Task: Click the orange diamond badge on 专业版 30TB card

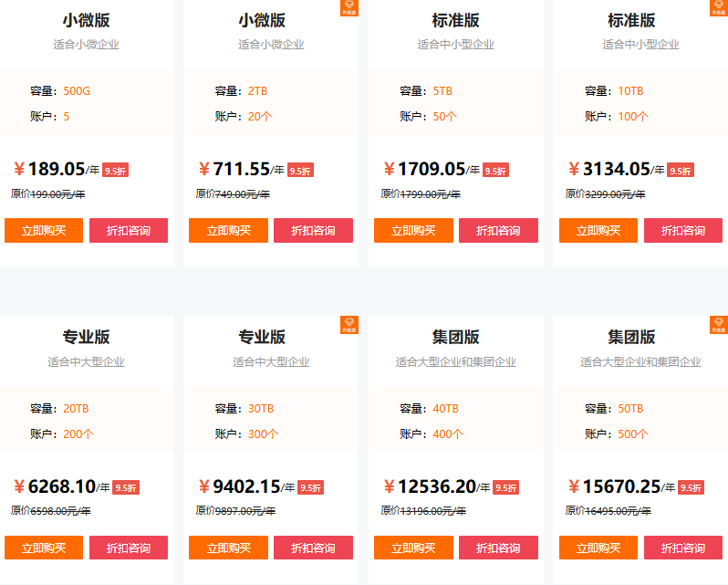Action: 349,325
